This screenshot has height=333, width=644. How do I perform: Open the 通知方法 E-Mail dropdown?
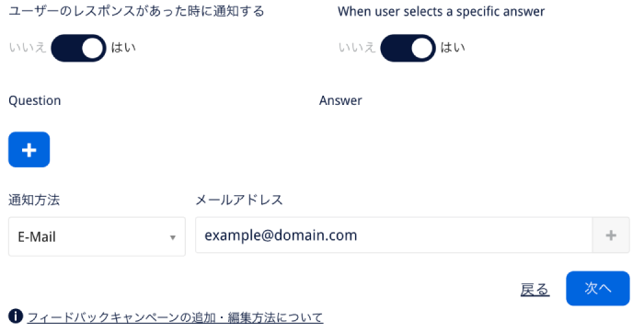97,237
